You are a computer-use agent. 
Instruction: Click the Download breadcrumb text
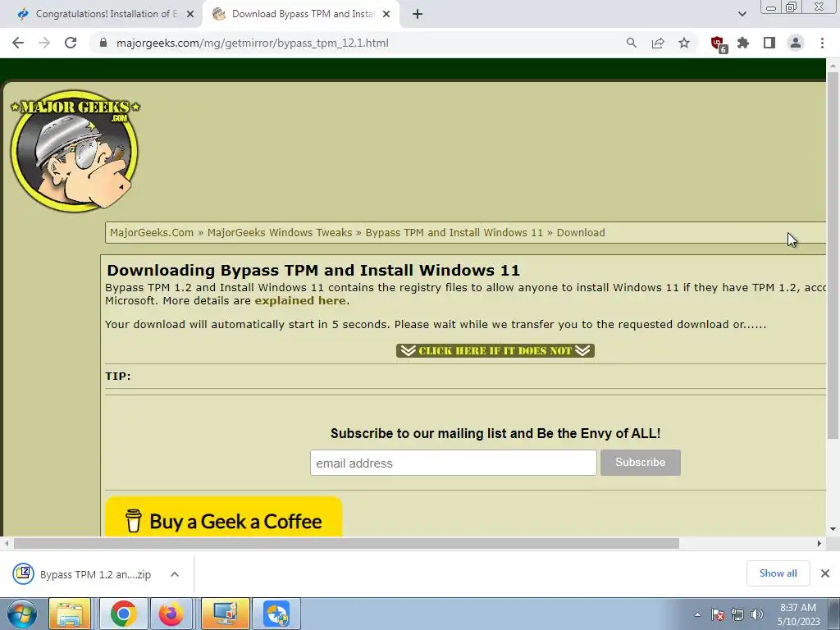click(581, 232)
